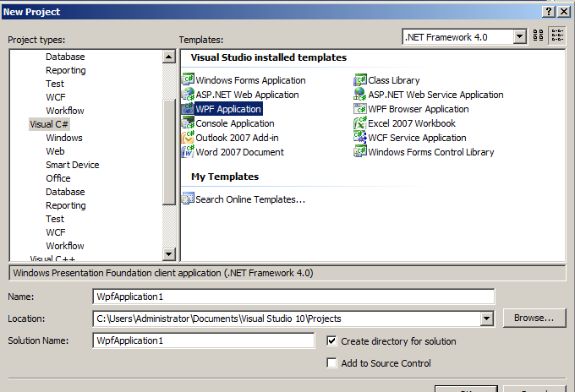Toggle Create directory for solution checkbox

(331, 340)
